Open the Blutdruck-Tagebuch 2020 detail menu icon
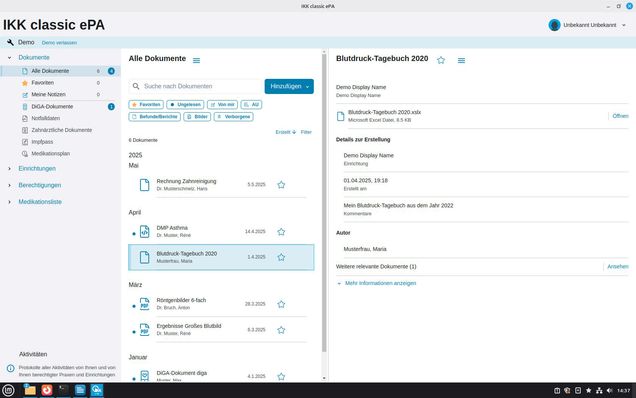The image size is (636, 398). click(461, 60)
